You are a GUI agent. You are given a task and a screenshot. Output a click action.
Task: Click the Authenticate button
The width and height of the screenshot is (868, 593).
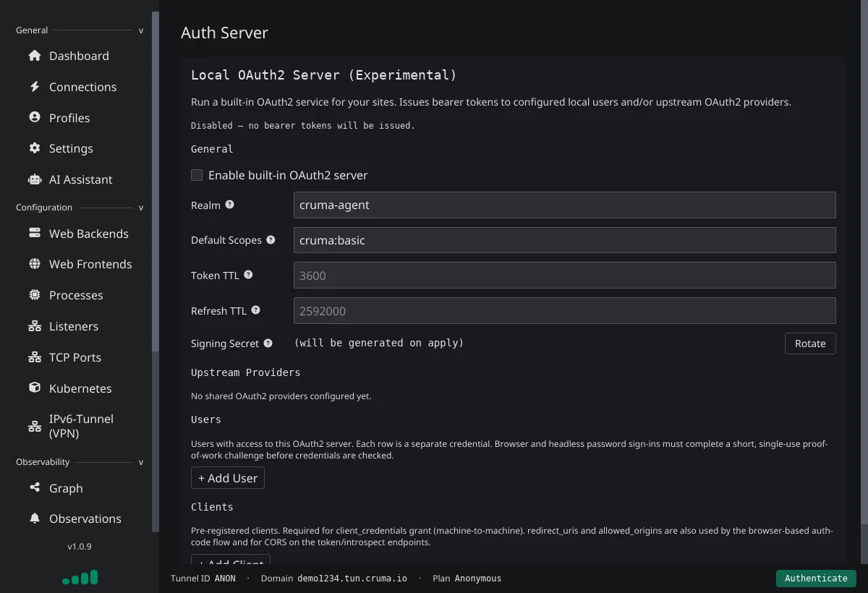click(816, 578)
